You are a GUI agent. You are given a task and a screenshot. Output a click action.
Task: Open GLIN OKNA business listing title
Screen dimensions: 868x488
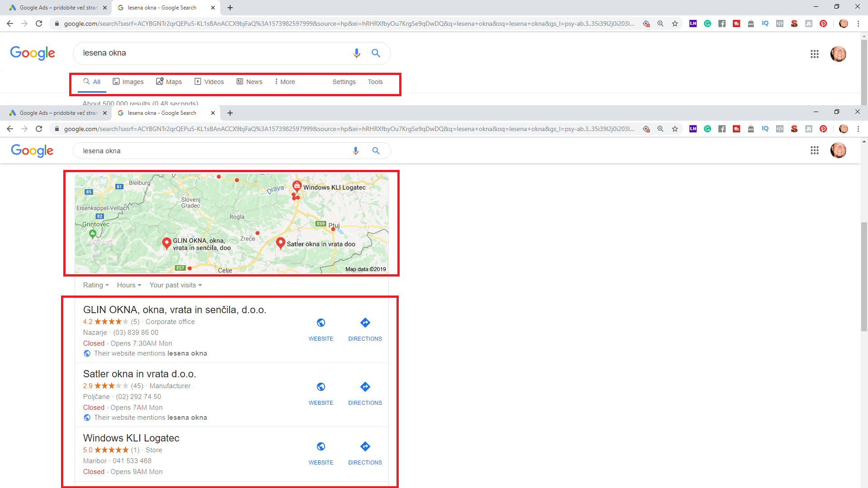pos(175,310)
